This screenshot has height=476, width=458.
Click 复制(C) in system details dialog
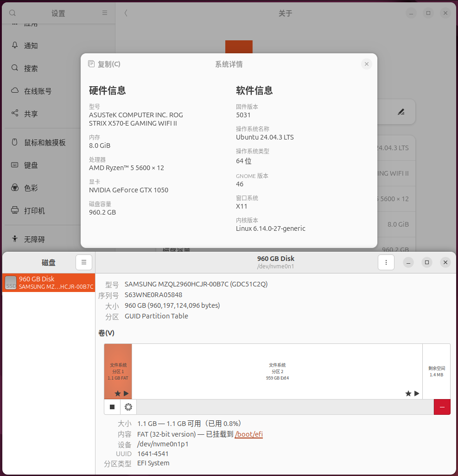104,64
